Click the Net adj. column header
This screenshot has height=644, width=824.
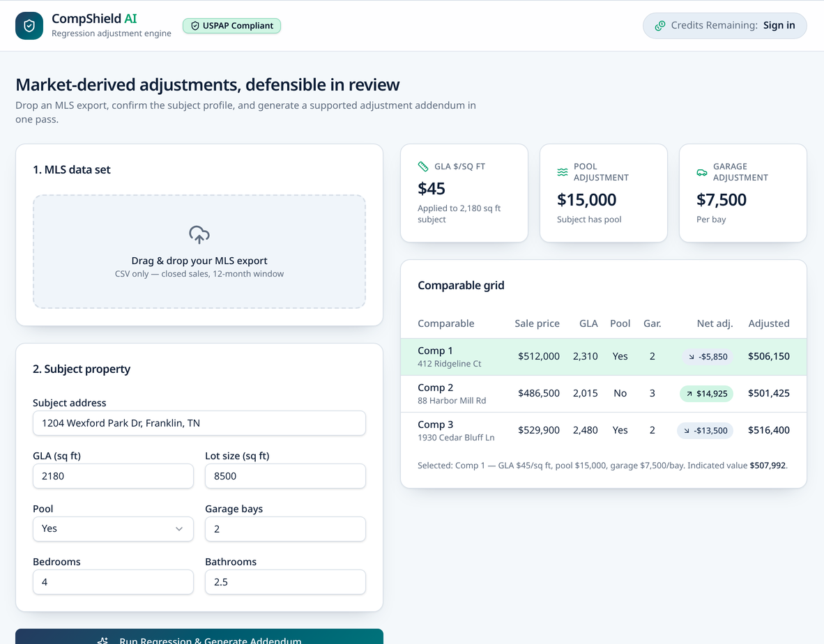pyautogui.click(x=715, y=323)
